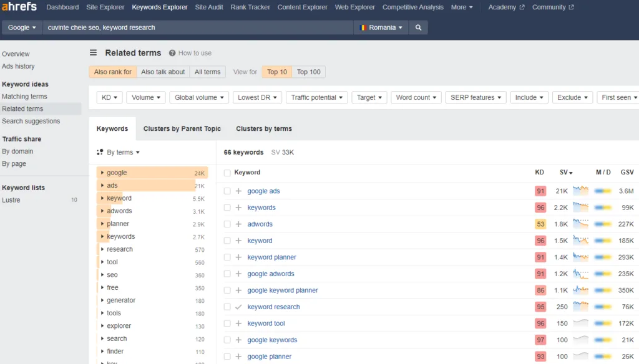Image resolution: width=639 pixels, height=364 pixels.
Task: Open the Traffic potential filter dropdown
Action: click(316, 97)
